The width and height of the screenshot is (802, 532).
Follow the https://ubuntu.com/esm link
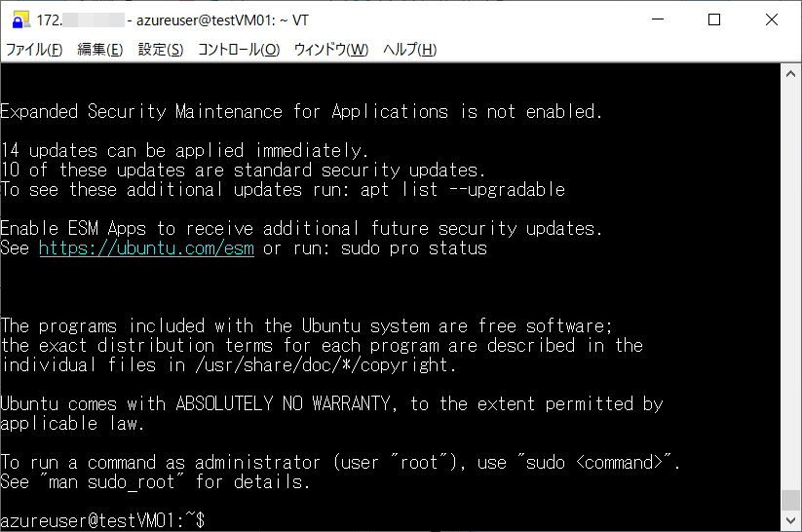click(x=146, y=248)
